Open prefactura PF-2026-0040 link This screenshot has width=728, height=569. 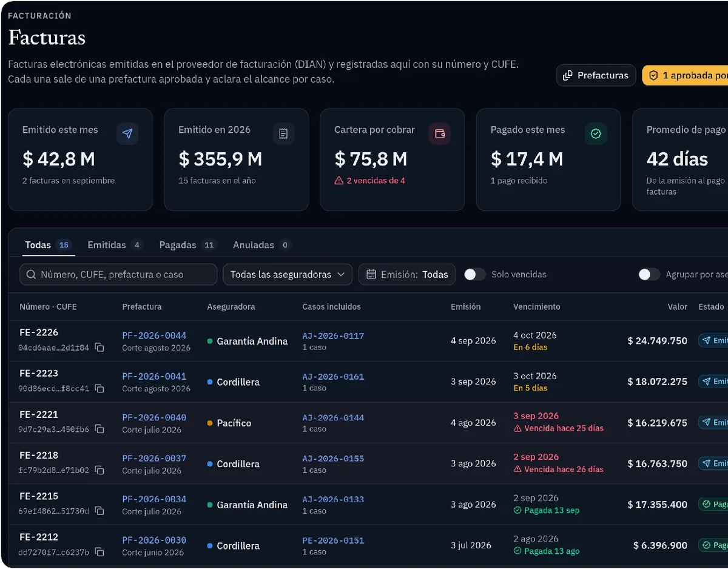tap(154, 417)
